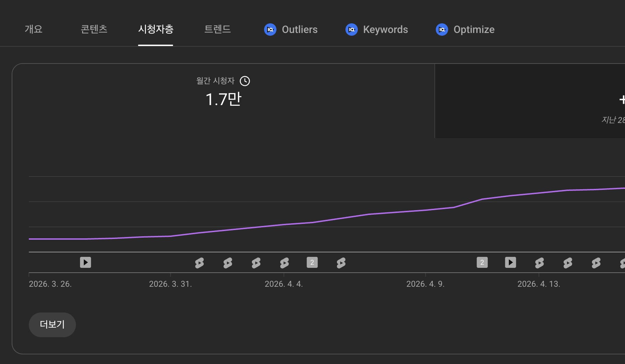This screenshot has height=364, width=625.
Task: Click the first Shorts marker after 2026. 3. 31.
Action: point(199,263)
